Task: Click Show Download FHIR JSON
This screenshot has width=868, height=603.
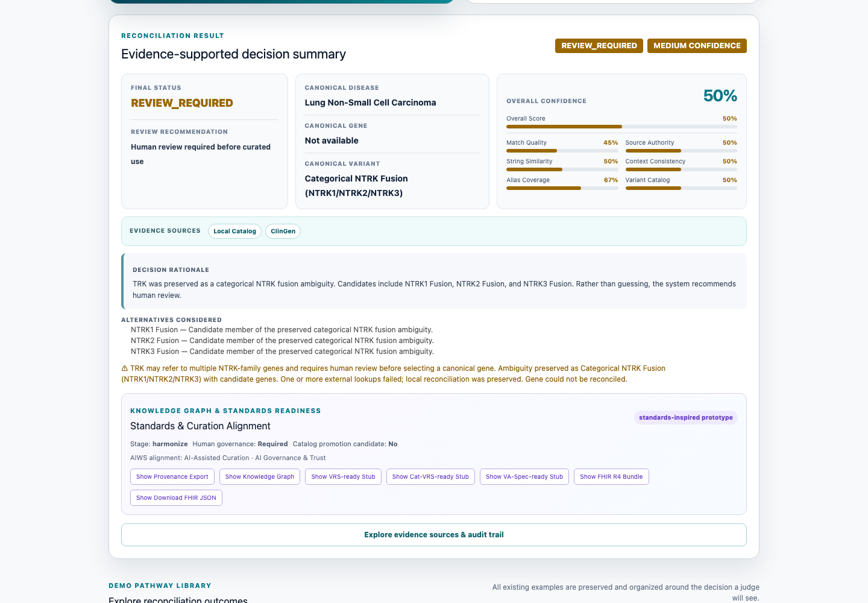Action: (176, 497)
